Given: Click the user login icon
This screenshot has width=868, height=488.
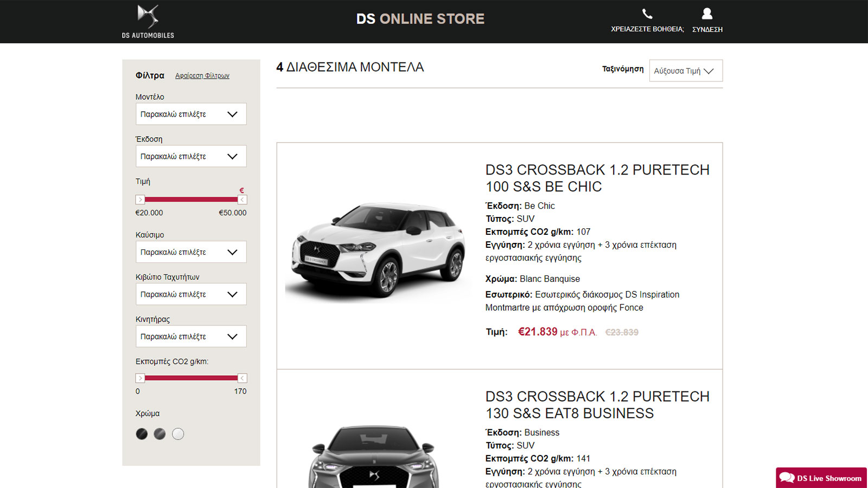Looking at the screenshot, I should pos(707,14).
